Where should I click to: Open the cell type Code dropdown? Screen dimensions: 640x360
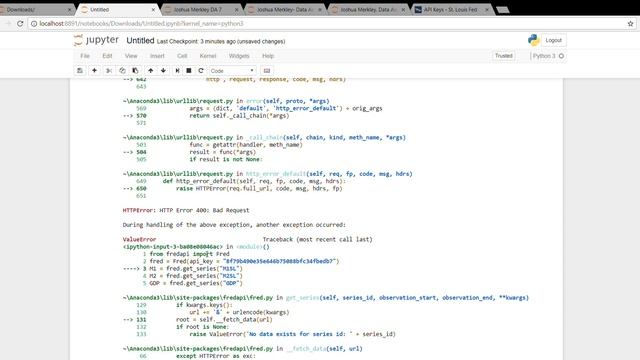[x=232, y=71]
